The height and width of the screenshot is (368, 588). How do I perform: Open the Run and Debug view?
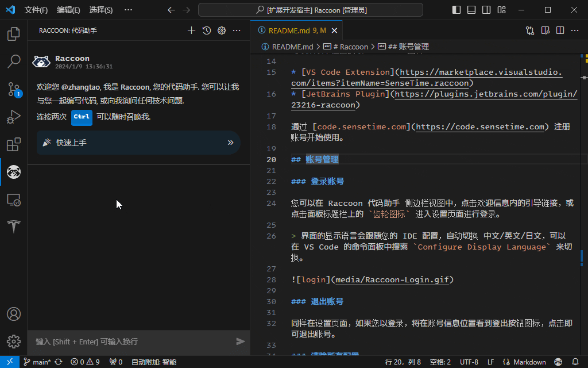[x=14, y=117]
